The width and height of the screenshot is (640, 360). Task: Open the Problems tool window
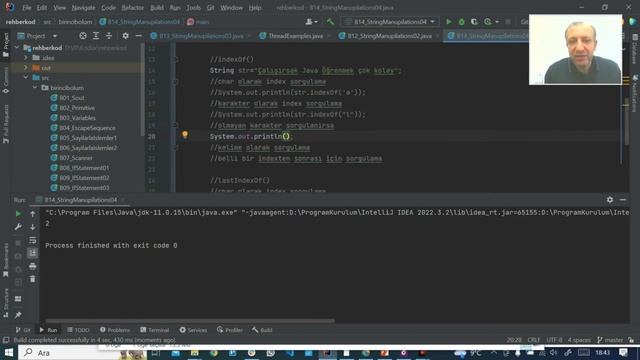pyautogui.click(x=115, y=330)
